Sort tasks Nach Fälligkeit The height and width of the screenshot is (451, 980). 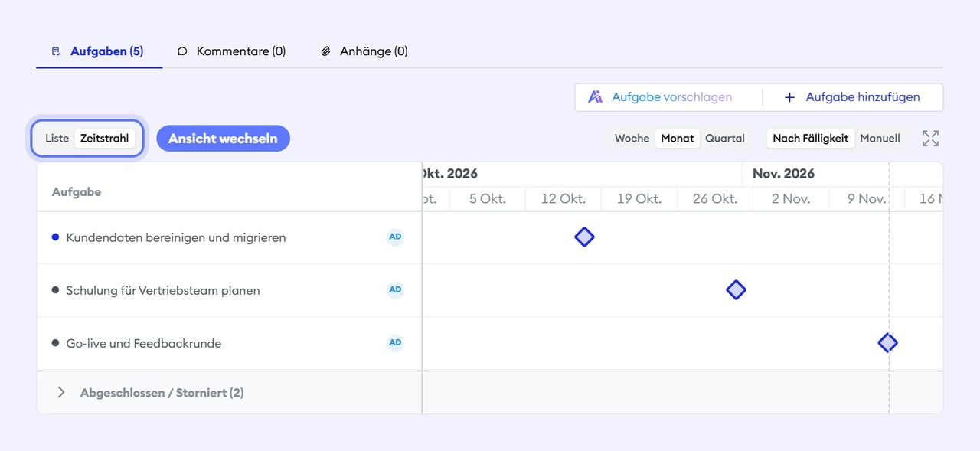pyautogui.click(x=811, y=139)
